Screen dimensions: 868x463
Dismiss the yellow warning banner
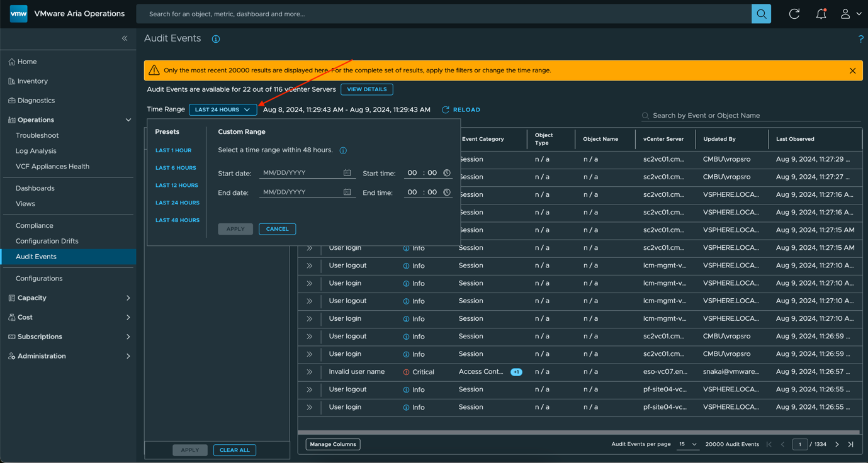(852, 70)
